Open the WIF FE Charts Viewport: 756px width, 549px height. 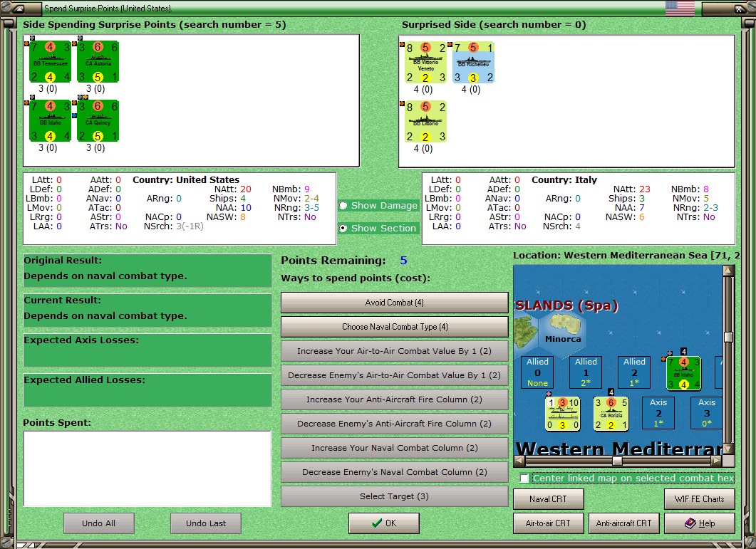tap(700, 499)
